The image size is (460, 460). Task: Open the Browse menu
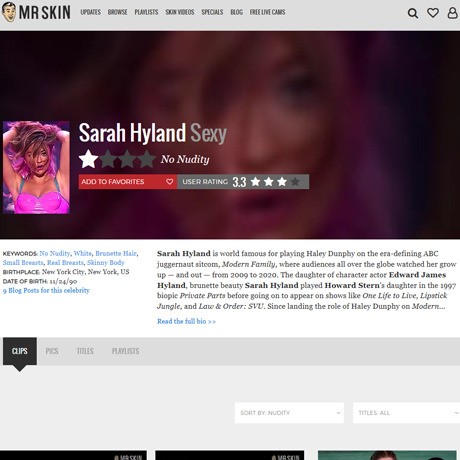coord(117,12)
